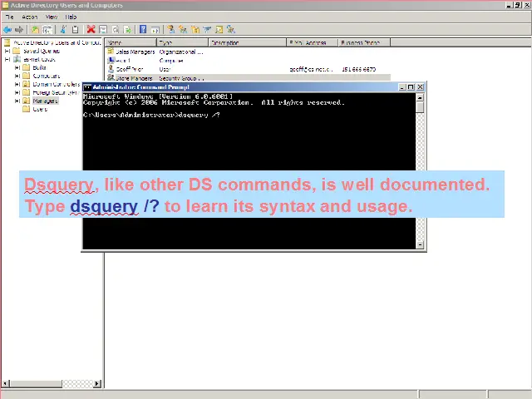The image size is (532, 399).
Task: Click tree pane horizontal scroll right arrow
Action: (x=97, y=384)
